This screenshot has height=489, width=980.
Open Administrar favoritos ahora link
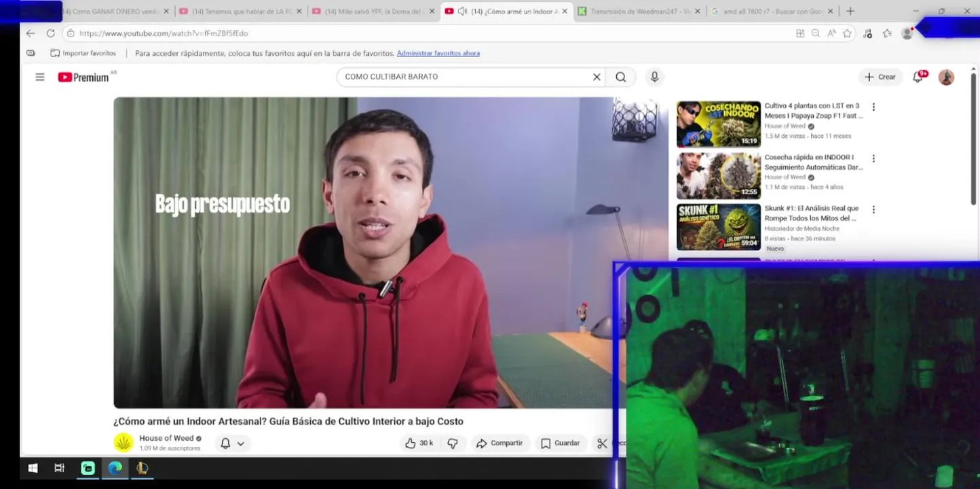pos(438,53)
